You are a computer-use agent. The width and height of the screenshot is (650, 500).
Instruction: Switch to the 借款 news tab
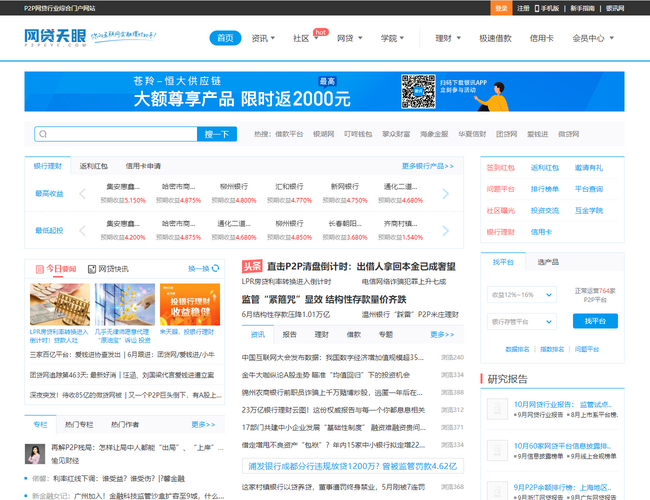click(x=354, y=335)
